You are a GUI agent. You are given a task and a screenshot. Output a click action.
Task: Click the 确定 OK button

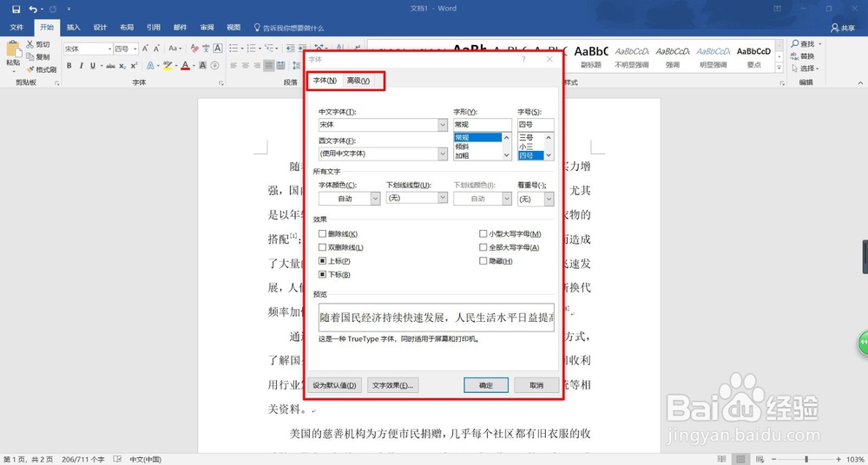pos(486,385)
